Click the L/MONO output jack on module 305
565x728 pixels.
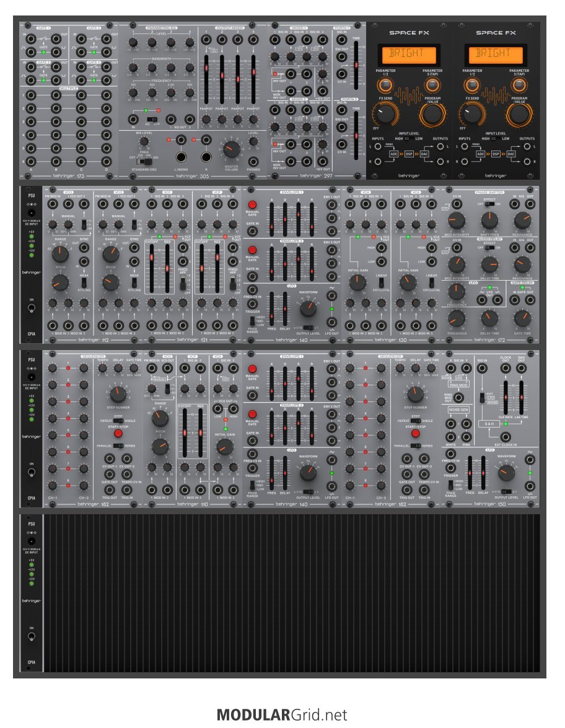tap(181, 157)
